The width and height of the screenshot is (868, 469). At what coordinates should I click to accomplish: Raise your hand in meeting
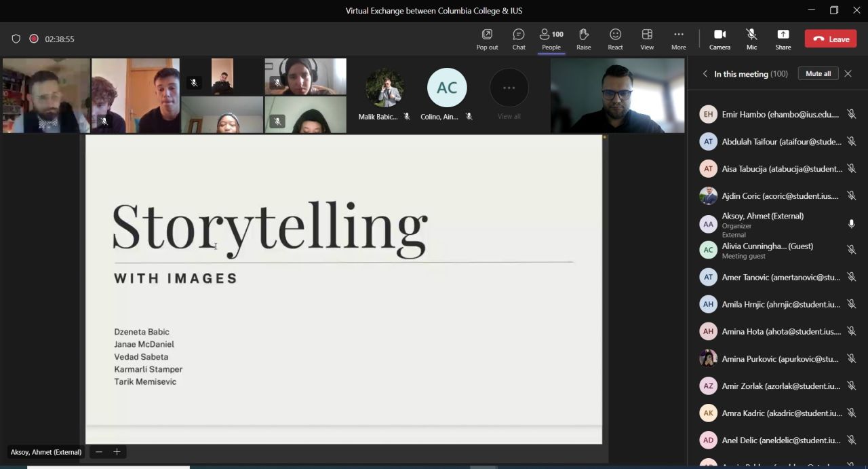[583, 39]
